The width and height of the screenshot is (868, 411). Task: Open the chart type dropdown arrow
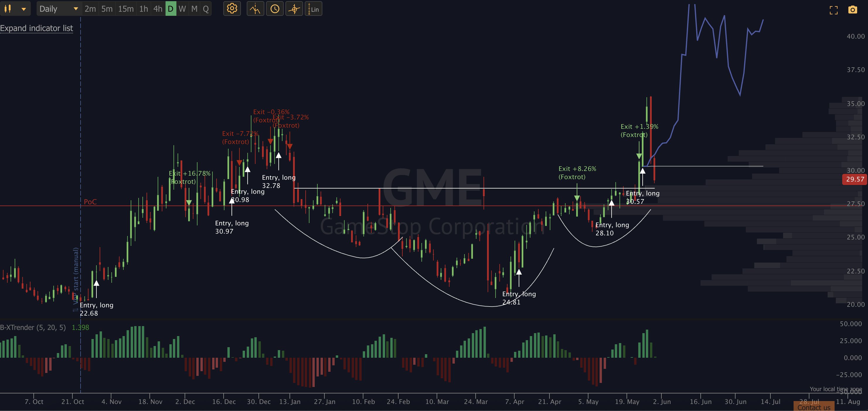pyautogui.click(x=23, y=9)
